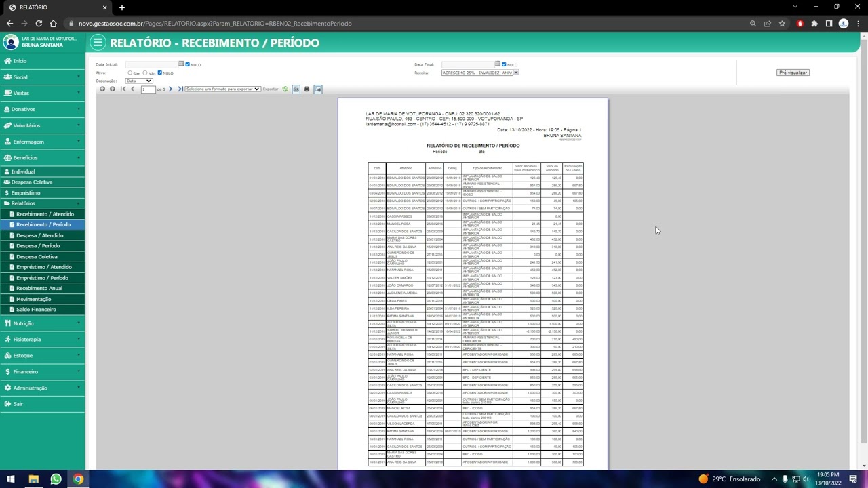Click the Pré-visualizar button
Image resolution: width=868 pixels, height=488 pixels.
[792, 73]
